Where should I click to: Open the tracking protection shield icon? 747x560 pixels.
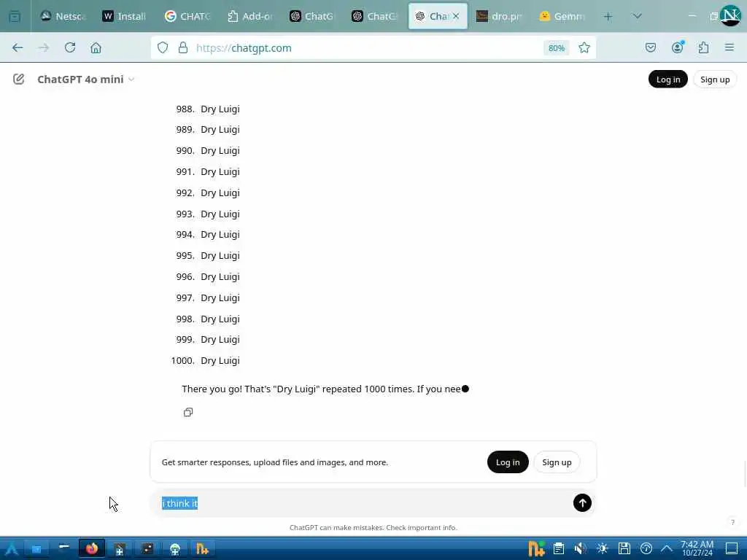point(163,47)
